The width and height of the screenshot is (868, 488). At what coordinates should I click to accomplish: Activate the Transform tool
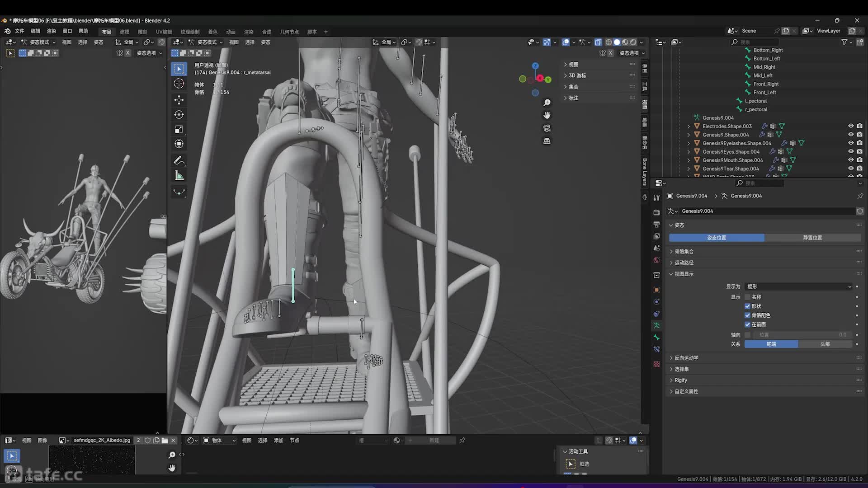coord(179,144)
